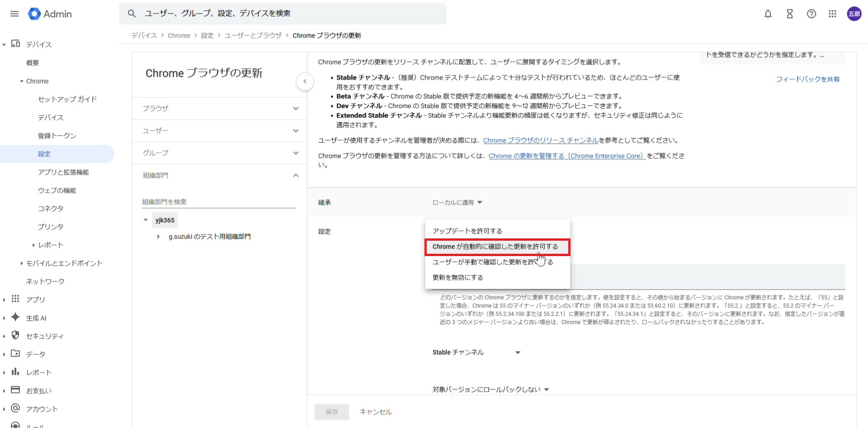This screenshot has width=868, height=428.
Task: Select 更新を無効にする from the menu
Action: point(458,277)
